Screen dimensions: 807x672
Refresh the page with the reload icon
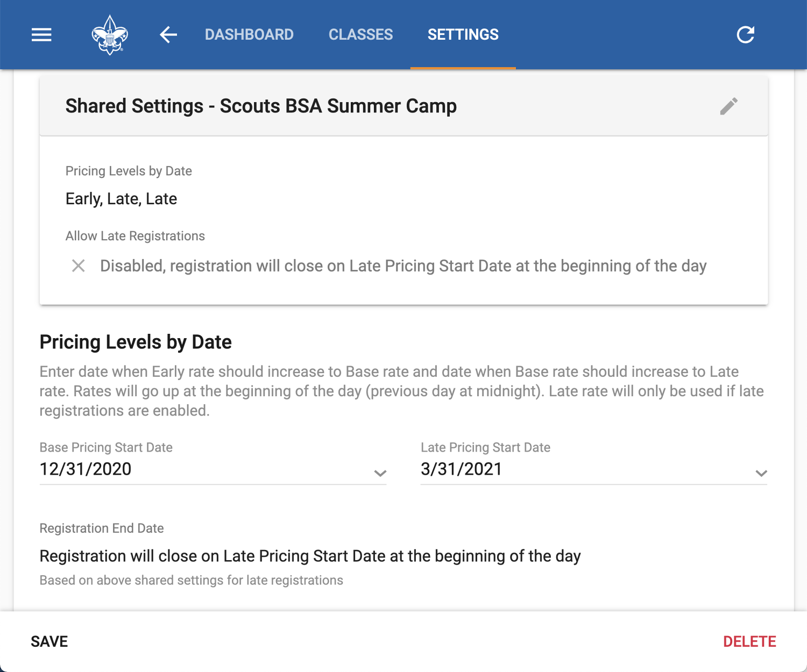click(x=746, y=35)
